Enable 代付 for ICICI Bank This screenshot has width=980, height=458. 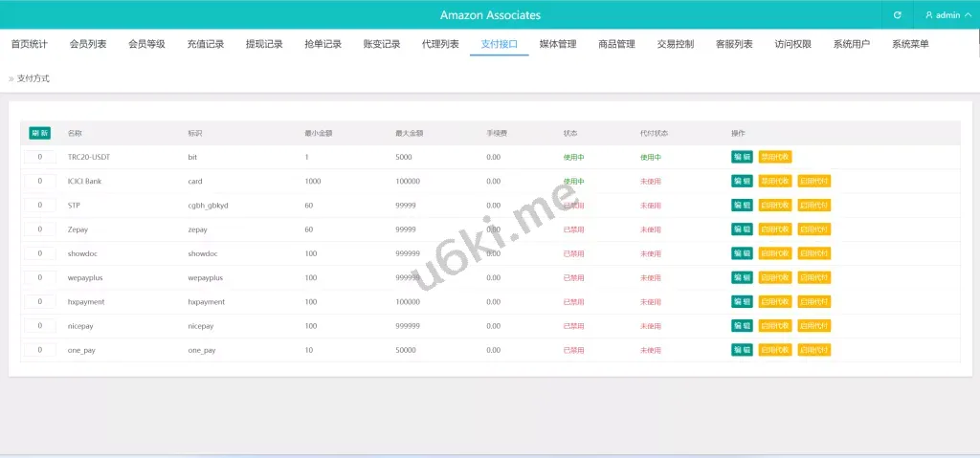[813, 181]
